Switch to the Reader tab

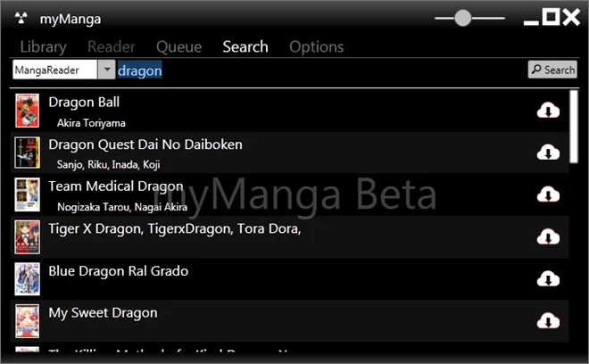112,46
